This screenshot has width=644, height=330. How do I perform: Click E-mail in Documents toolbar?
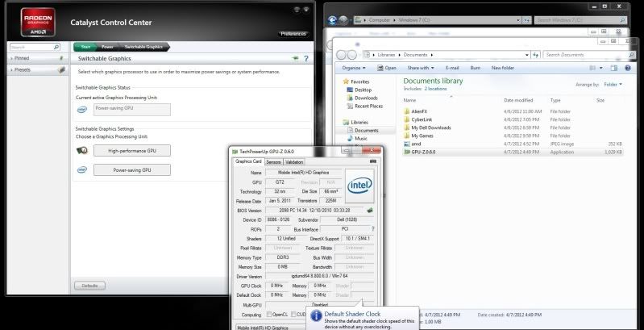(x=452, y=68)
